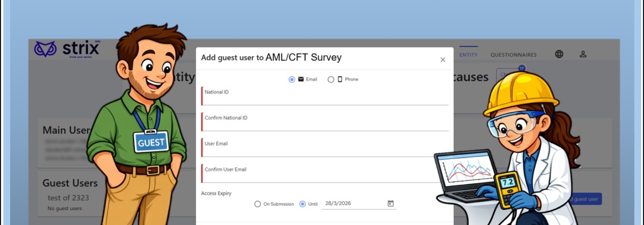Open the globe language selector

(x=559, y=54)
